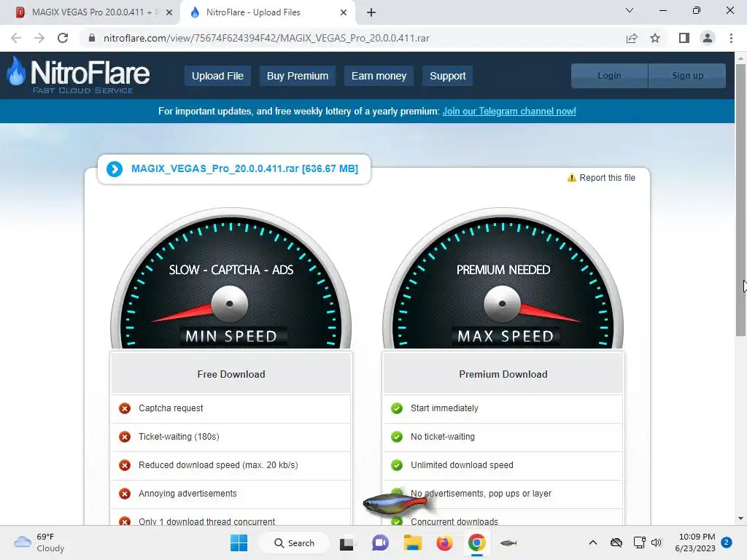
Task: Click the red X icon beside Annoying advertisements
Action: 125,494
